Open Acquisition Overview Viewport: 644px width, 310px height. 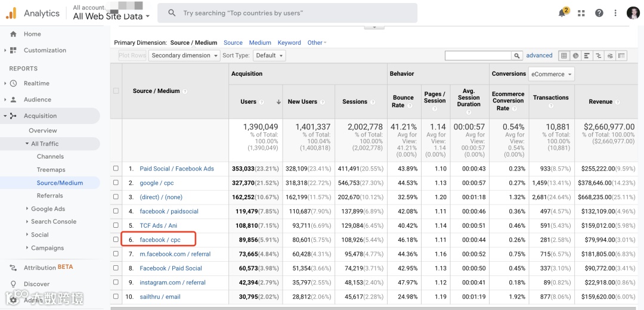(x=43, y=131)
